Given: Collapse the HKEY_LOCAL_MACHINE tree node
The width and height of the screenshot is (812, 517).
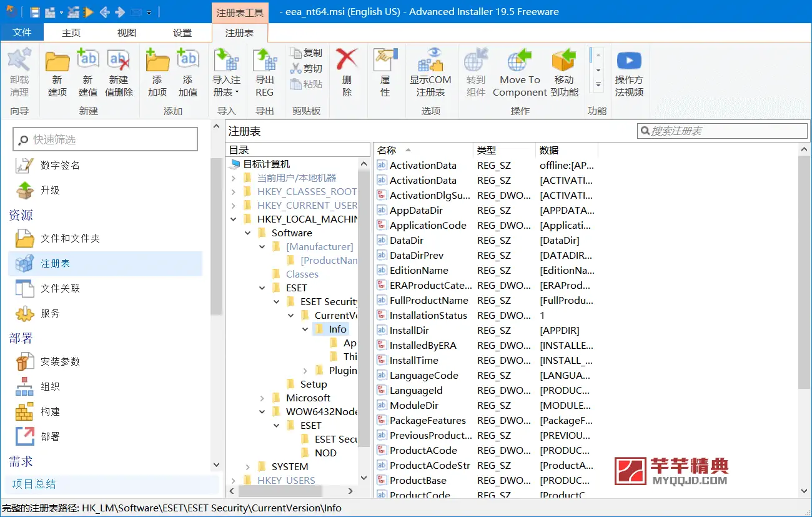Looking at the screenshot, I should pyautogui.click(x=234, y=219).
